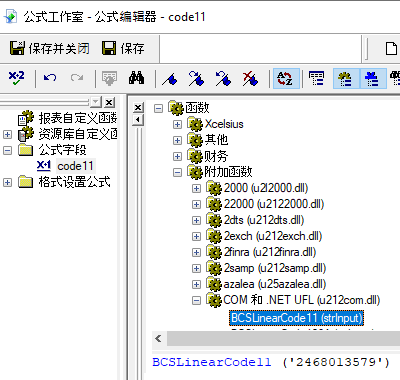Collapse Additional Functions (附加函数) group

click(177, 172)
